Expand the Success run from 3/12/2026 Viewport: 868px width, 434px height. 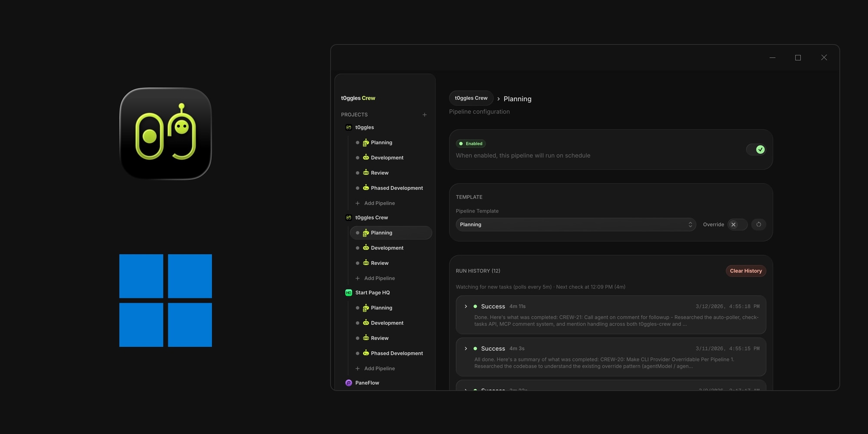466,306
